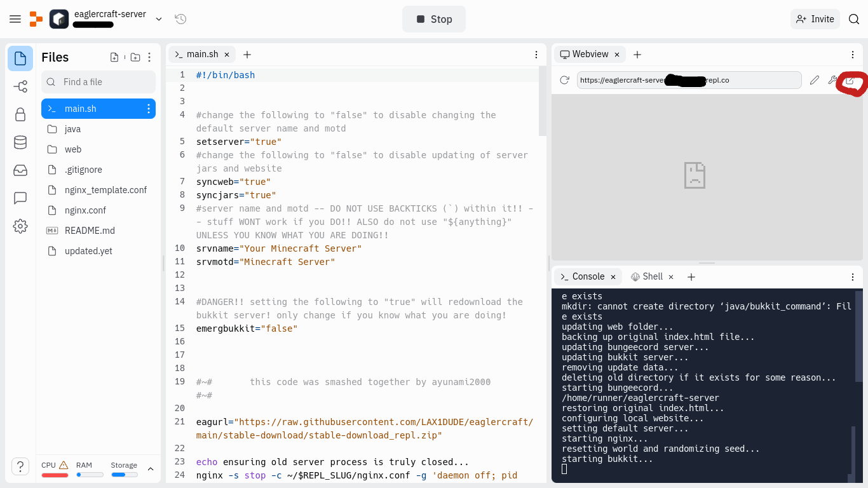This screenshot has width=868, height=488.
Task: Click the editor vertical scrollbar
Action: pos(543,102)
